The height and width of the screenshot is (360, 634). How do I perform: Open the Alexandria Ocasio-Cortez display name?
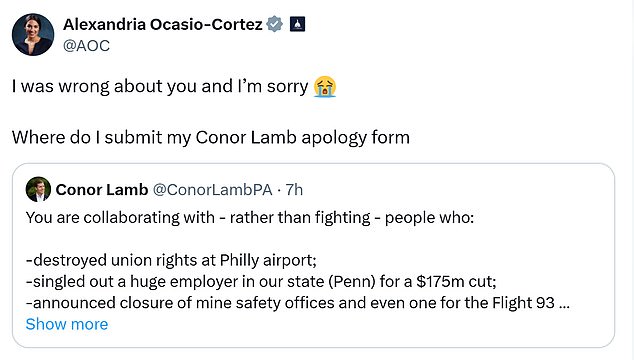coord(163,25)
